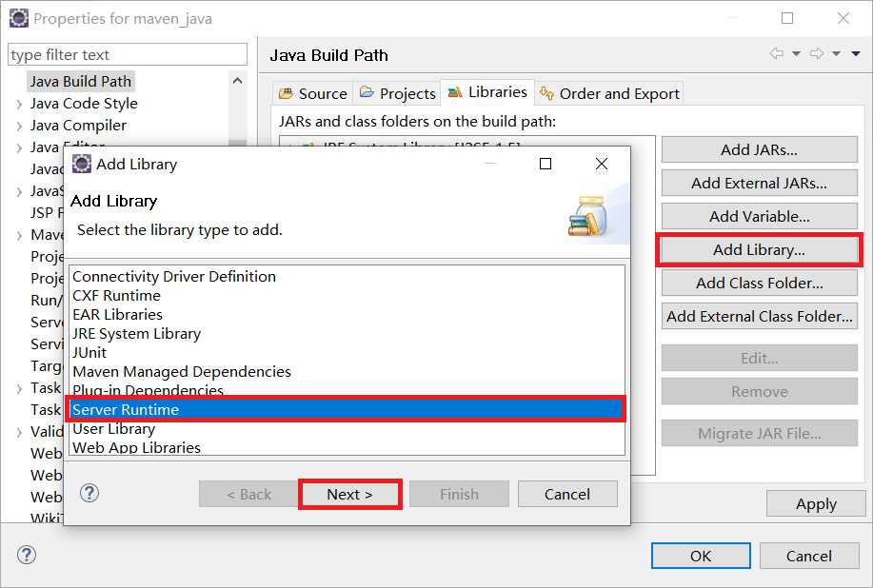Select User Library in the list

pos(347,429)
